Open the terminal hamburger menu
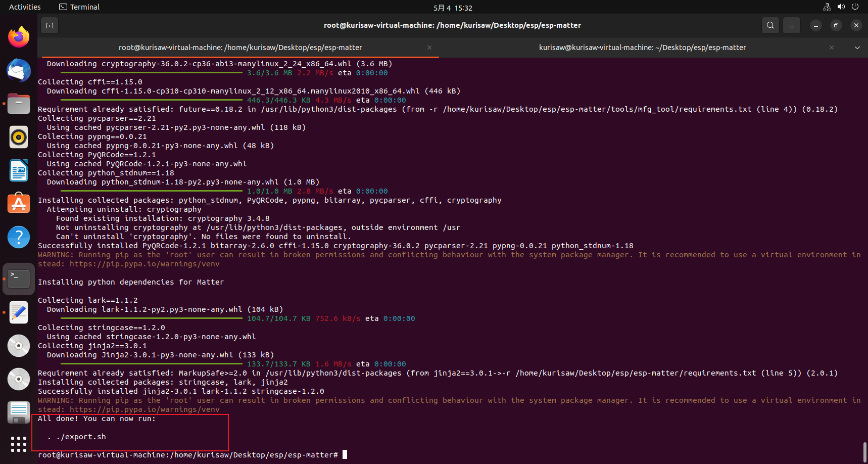This screenshot has height=464, width=868. tap(792, 25)
